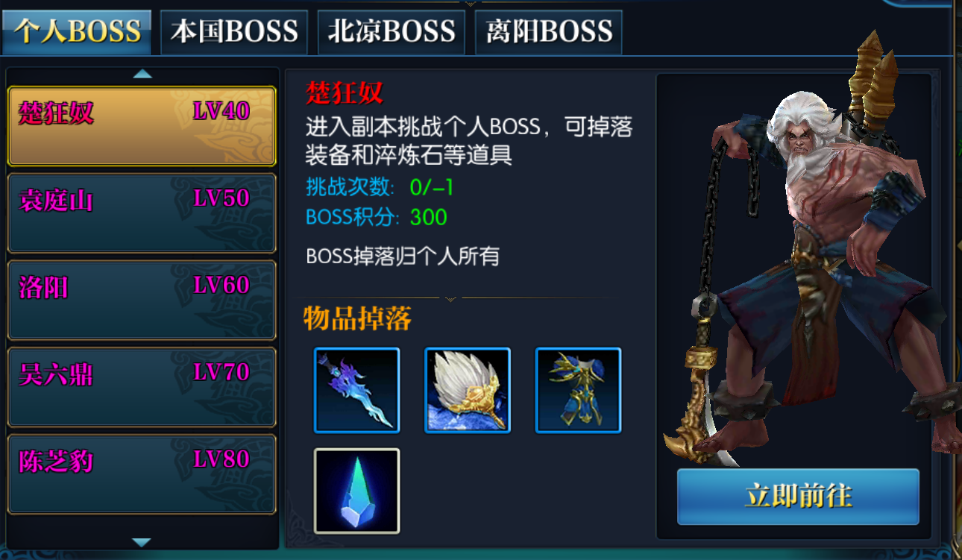
Task: Open the 北凉BOSS tab
Action: (392, 32)
